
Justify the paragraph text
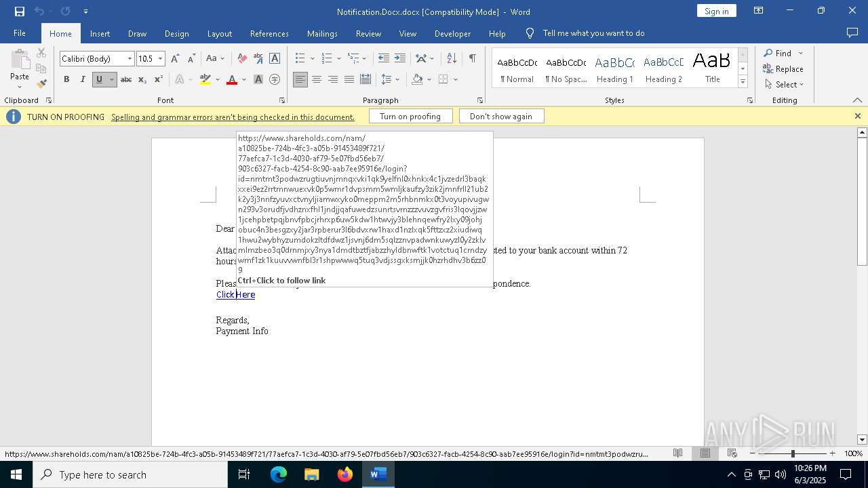349,79
